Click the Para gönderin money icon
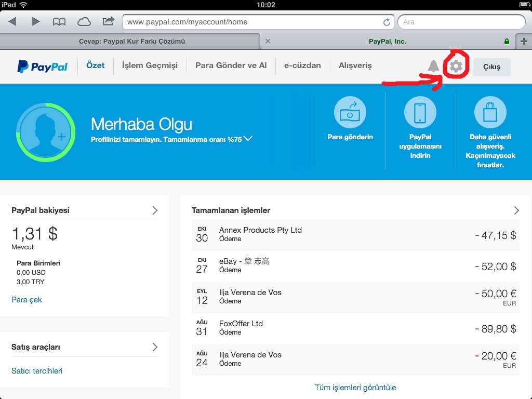Image resolution: width=532 pixels, height=399 pixels. (350, 112)
